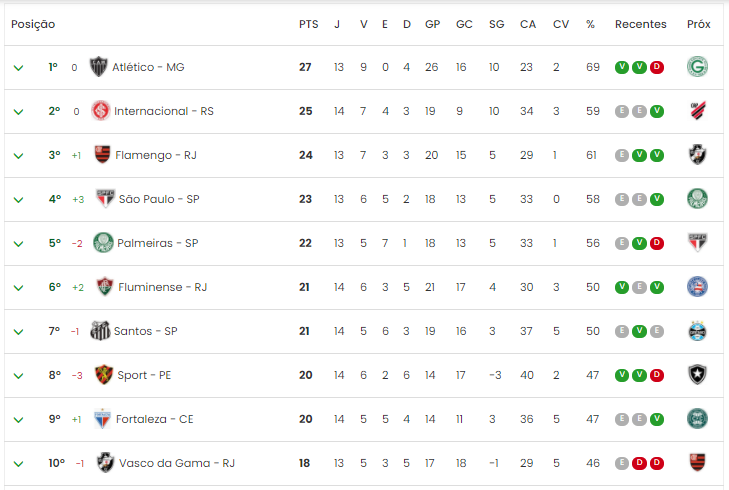The image size is (729, 490).
Task: Expand the Vasco da Gama row chevron
Action: pos(19,464)
